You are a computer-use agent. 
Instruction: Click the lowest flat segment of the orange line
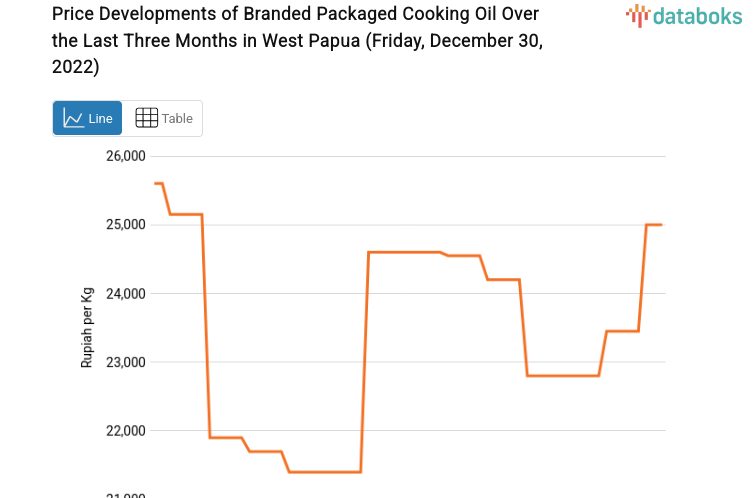[324, 472]
